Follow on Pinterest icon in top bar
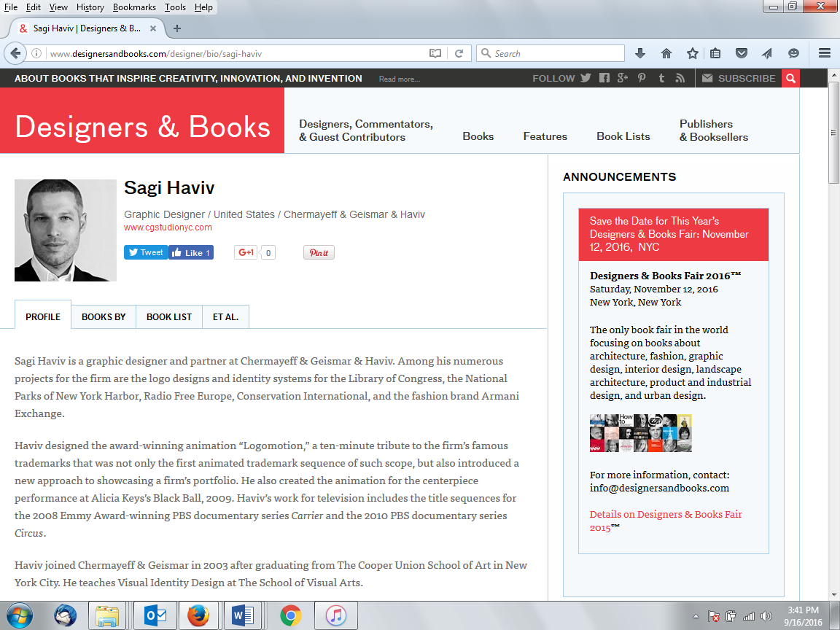This screenshot has height=630, width=840. tap(641, 78)
